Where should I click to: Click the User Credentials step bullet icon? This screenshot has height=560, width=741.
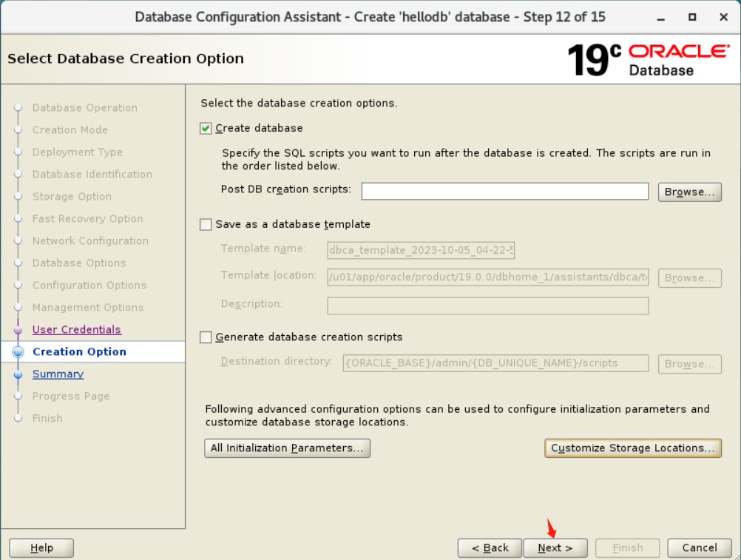pyautogui.click(x=18, y=330)
